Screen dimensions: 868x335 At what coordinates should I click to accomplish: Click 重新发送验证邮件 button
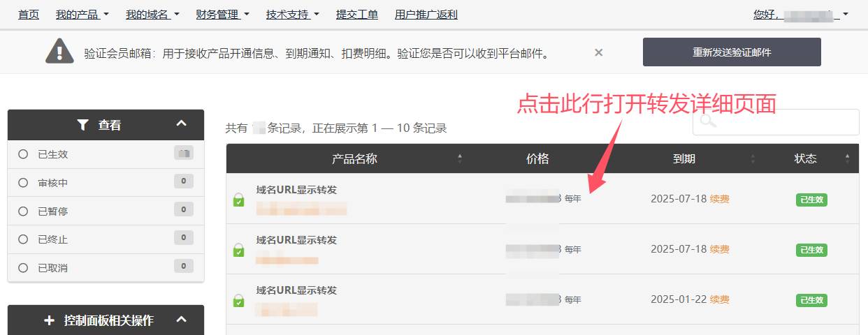732,52
